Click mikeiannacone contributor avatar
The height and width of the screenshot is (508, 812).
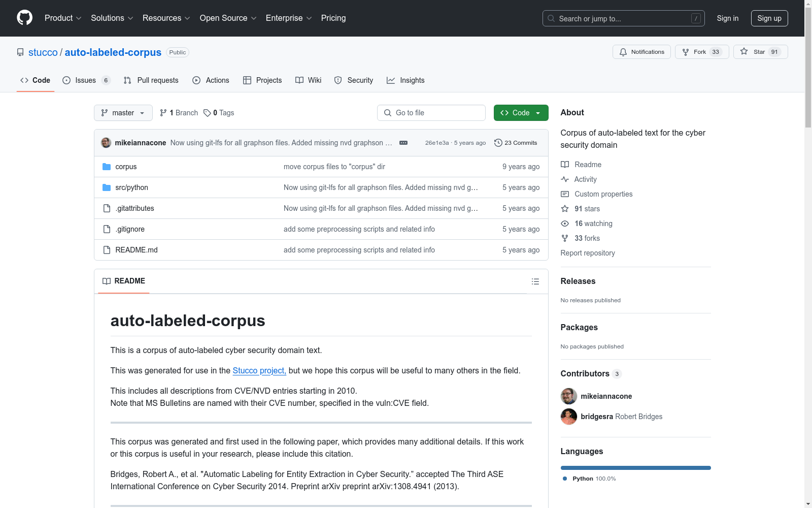(x=569, y=396)
